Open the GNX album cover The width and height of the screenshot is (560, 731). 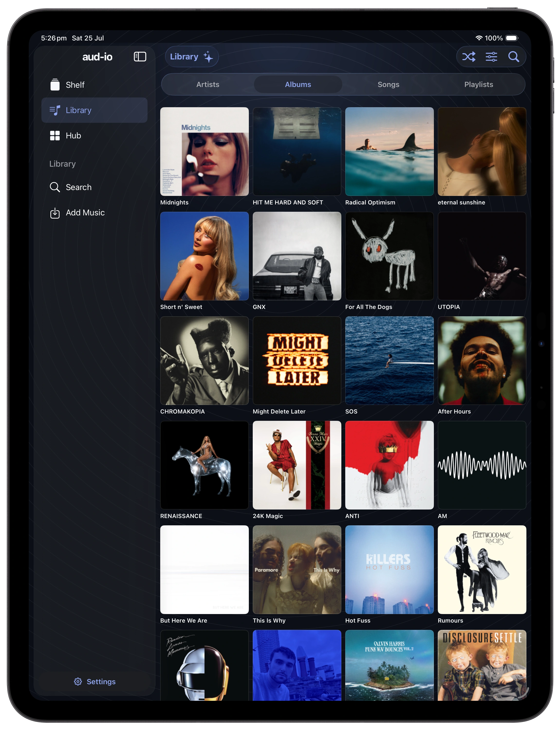pyautogui.click(x=297, y=256)
